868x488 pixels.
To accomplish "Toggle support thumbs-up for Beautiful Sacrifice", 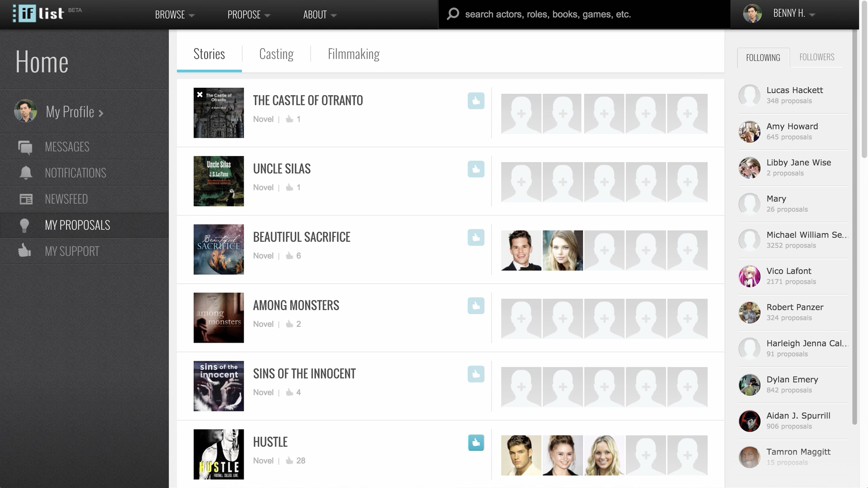I will [476, 237].
